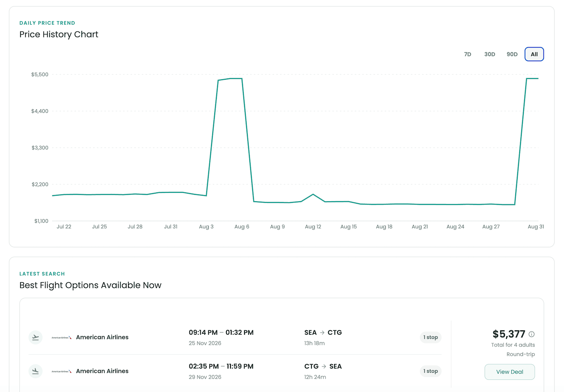Select the 90D chart range
Image resolution: width=564 pixels, height=392 pixels.
tap(512, 54)
